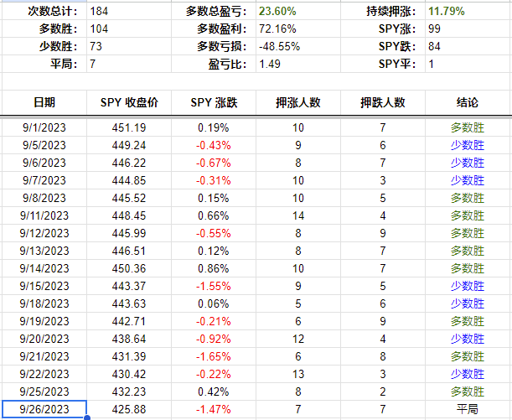Viewport: 512px width, 420px height.
Task: Click the change value -1.47%
Action: pos(214,409)
